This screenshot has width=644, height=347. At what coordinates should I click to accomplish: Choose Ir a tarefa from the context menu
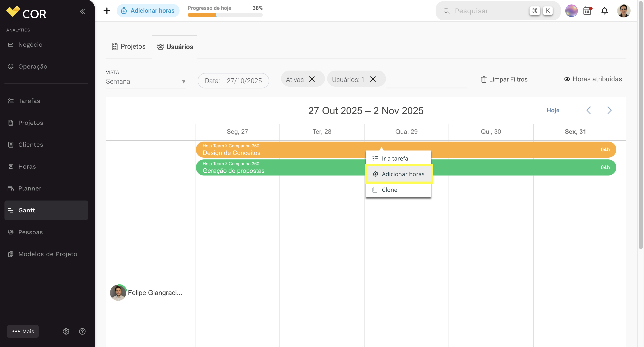click(398, 159)
